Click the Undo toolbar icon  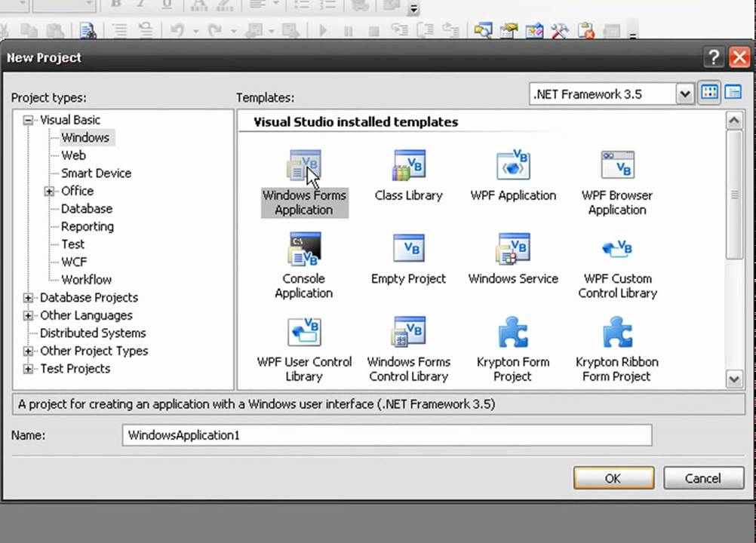point(177,30)
